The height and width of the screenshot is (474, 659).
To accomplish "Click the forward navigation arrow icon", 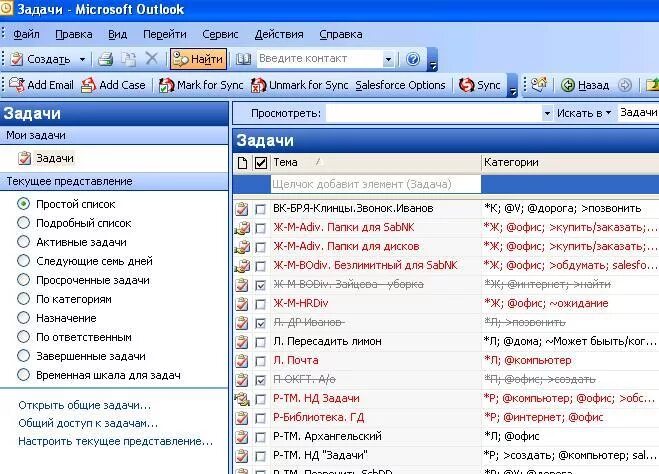I will 625,85.
